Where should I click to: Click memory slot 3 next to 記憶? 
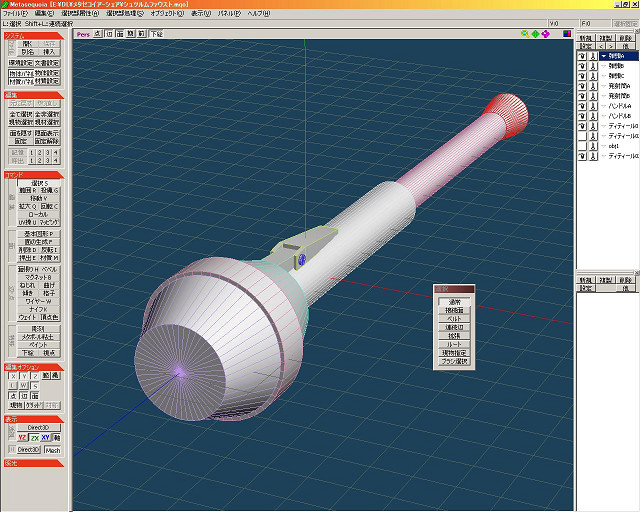click(x=47, y=153)
